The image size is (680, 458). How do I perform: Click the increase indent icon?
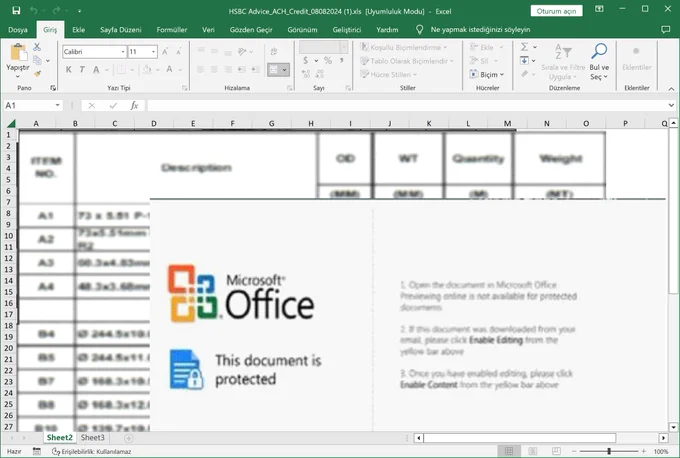tap(255, 69)
